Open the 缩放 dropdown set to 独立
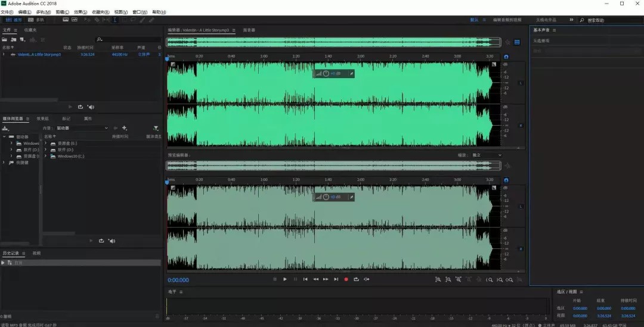 pos(486,155)
